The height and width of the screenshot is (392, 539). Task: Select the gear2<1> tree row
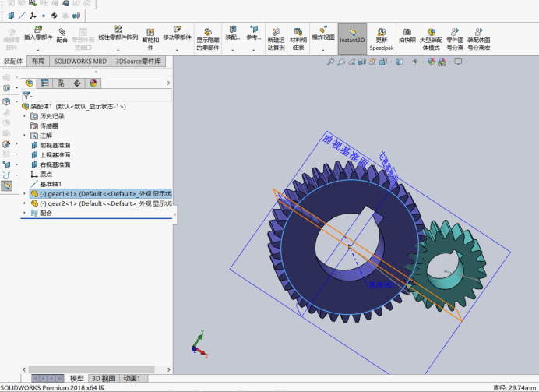101,203
